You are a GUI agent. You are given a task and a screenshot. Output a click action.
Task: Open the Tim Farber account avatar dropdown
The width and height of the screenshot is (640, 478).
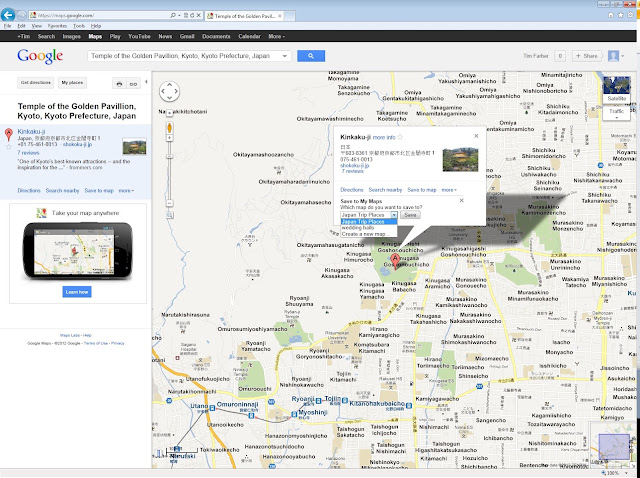pyautogui.click(x=616, y=56)
